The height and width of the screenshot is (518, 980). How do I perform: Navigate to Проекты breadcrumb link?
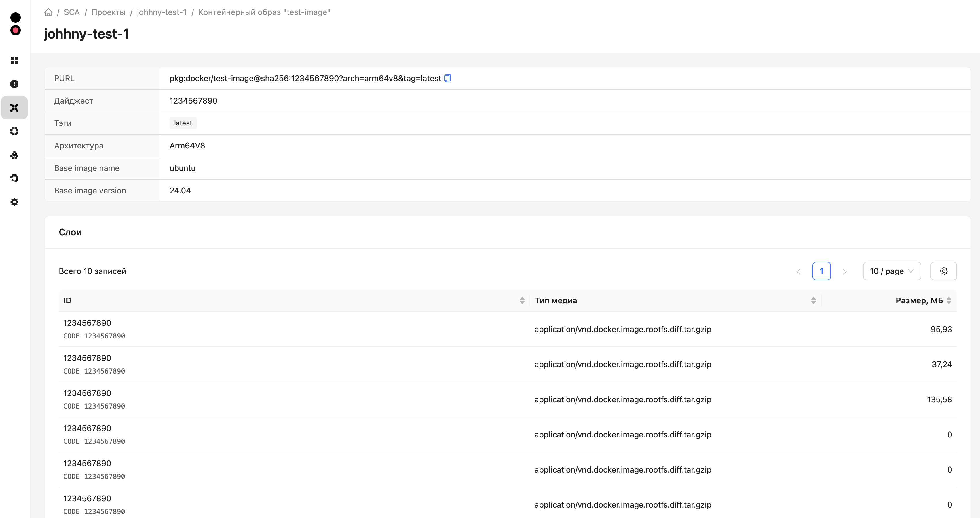point(108,12)
